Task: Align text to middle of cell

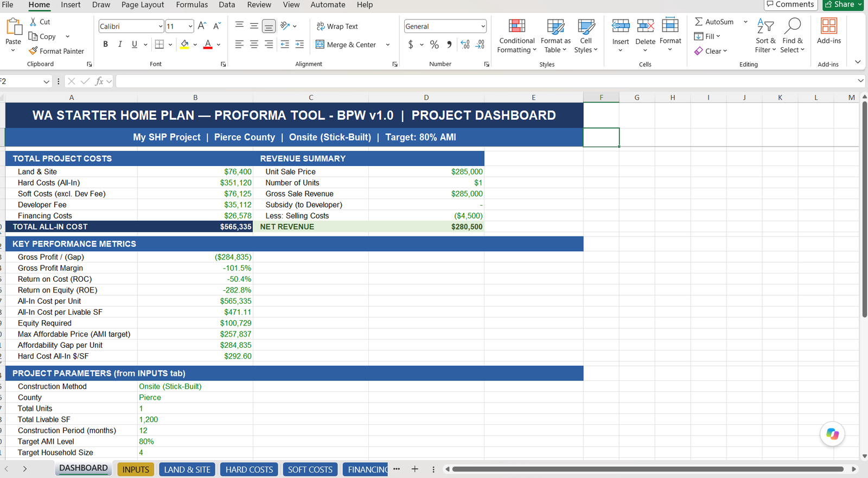Action: [x=254, y=26]
